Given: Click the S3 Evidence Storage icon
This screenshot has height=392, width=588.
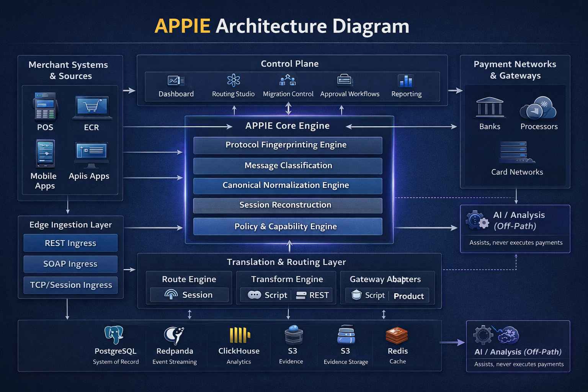Looking at the screenshot, I should pos(346,335).
